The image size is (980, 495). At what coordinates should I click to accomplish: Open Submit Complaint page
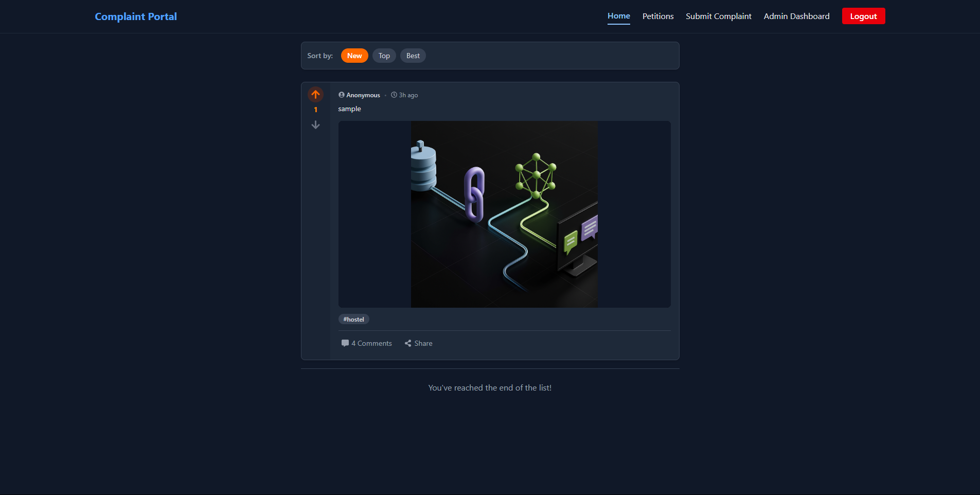tap(719, 16)
